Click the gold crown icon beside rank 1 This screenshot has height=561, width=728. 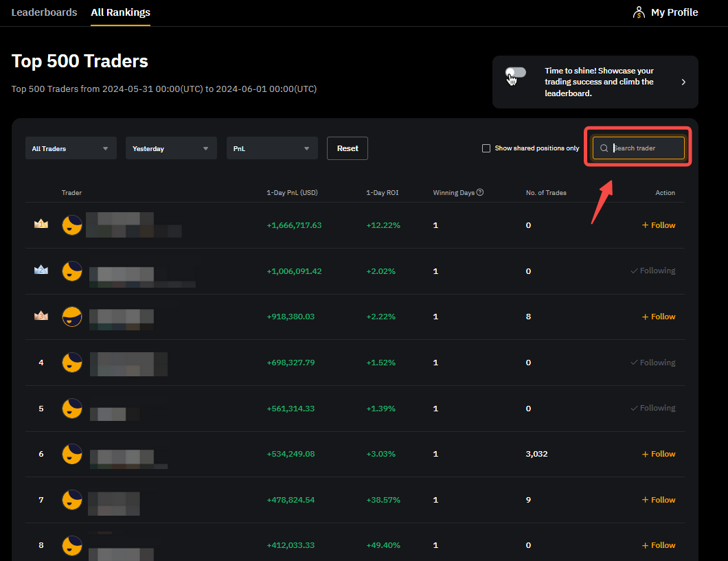(41, 223)
